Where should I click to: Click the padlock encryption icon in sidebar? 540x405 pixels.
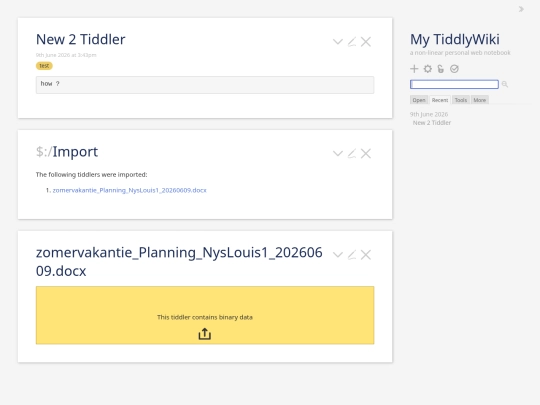pyautogui.click(x=441, y=69)
